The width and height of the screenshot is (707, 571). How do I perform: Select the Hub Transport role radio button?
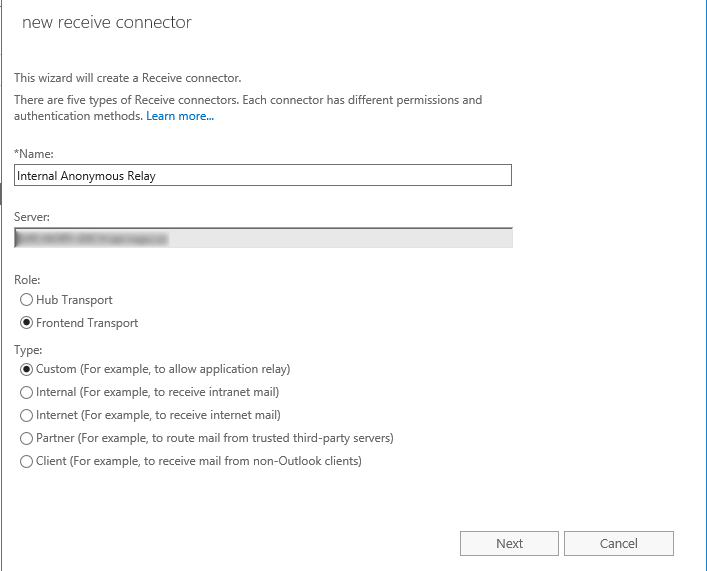pos(27,299)
